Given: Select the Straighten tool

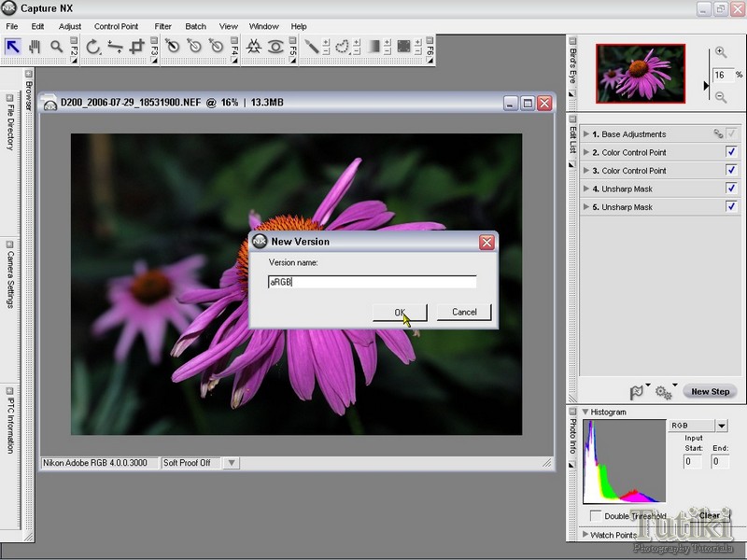Looking at the screenshot, I should point(115,47).
